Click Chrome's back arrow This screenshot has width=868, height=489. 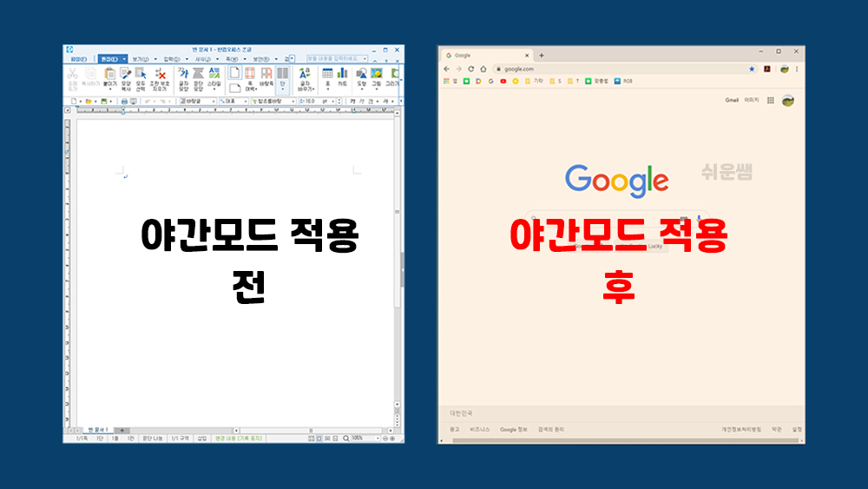[447, 69]
